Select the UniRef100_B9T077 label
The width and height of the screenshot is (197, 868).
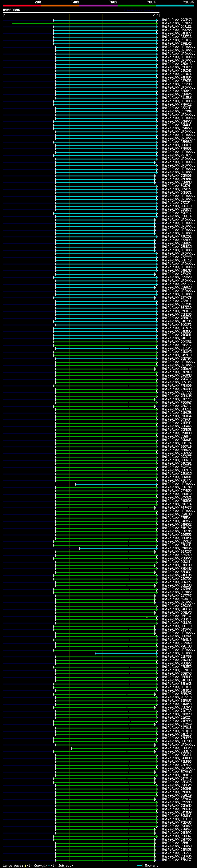tap(177, 40)
